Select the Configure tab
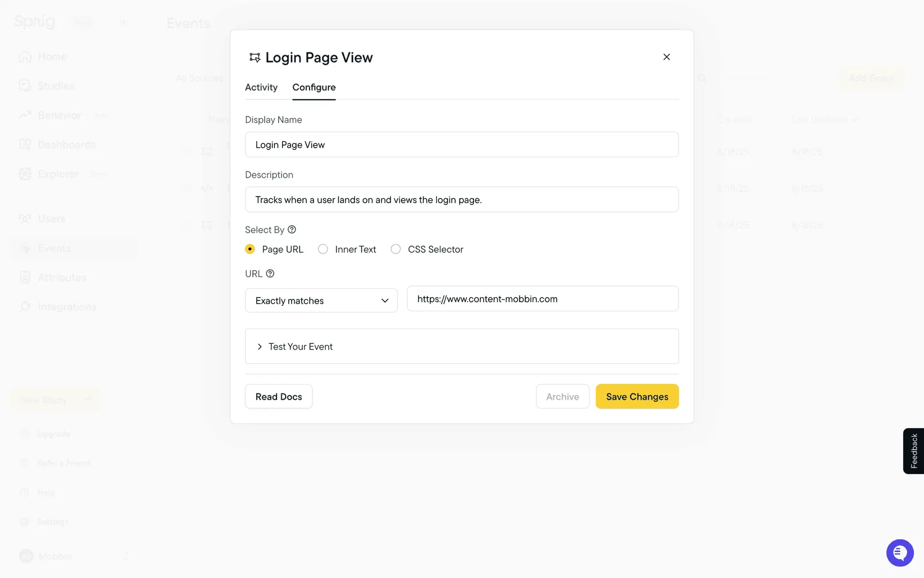Screen dimensions: 924x578 (314, 87)
